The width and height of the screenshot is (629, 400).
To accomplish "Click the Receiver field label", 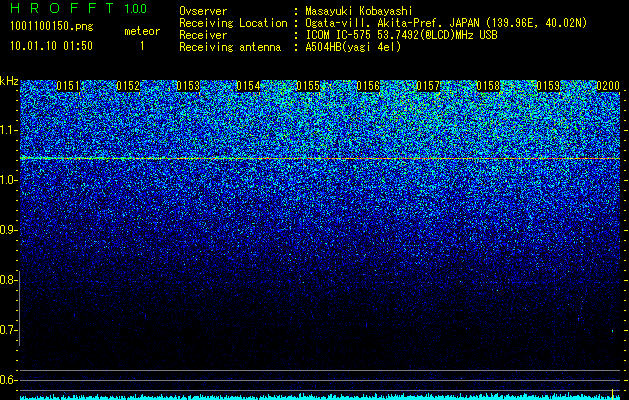I will pos(203,35).
